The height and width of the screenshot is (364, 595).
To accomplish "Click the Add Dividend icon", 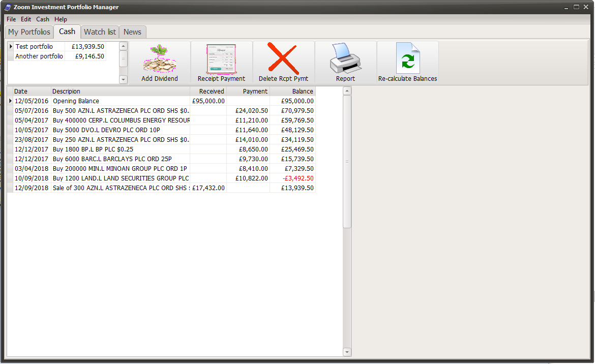I will [160, 61].
